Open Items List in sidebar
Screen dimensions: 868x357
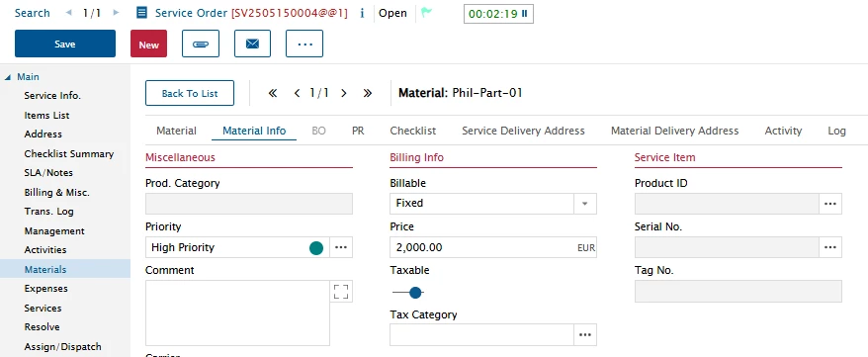(47, 115)
